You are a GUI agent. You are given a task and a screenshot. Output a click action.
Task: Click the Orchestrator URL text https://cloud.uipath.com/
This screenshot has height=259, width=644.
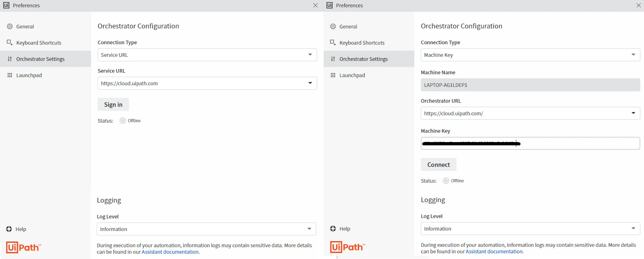tap(453, 113)
